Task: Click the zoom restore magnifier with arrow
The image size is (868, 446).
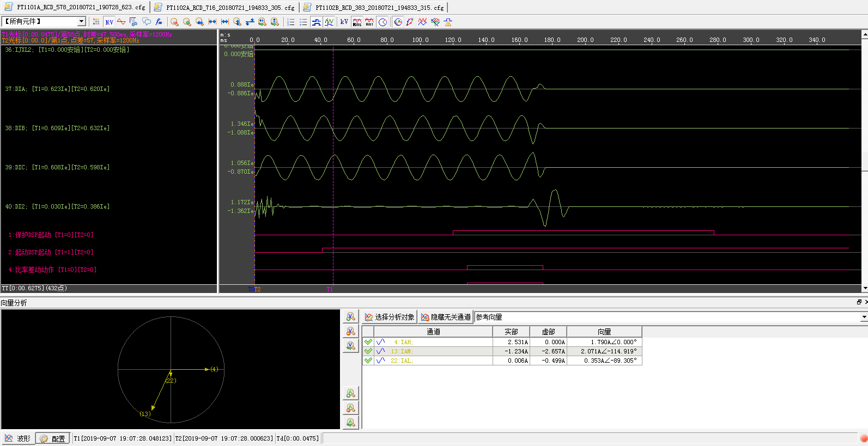Action: (199, 22)
